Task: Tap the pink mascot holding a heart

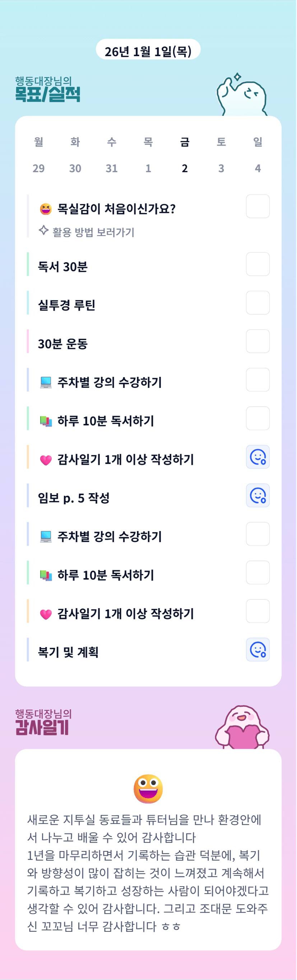Action: coord(242,728)
